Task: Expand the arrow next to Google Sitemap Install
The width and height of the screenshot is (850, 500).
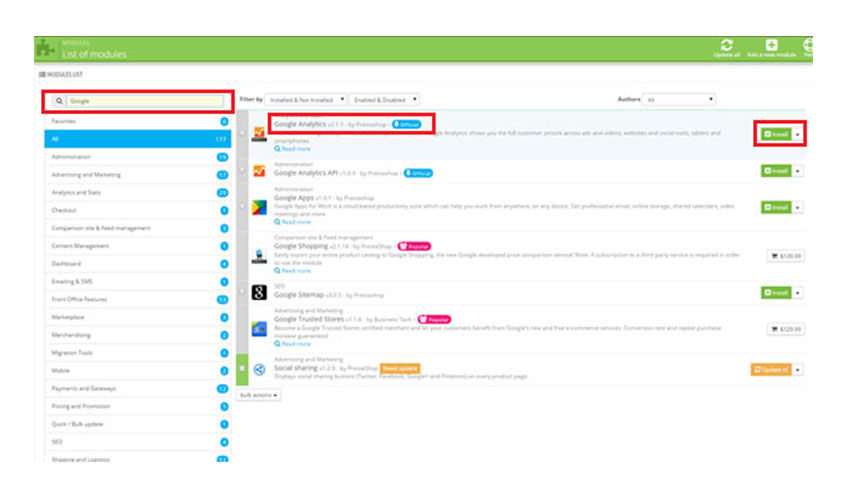Action: [797, 293]
